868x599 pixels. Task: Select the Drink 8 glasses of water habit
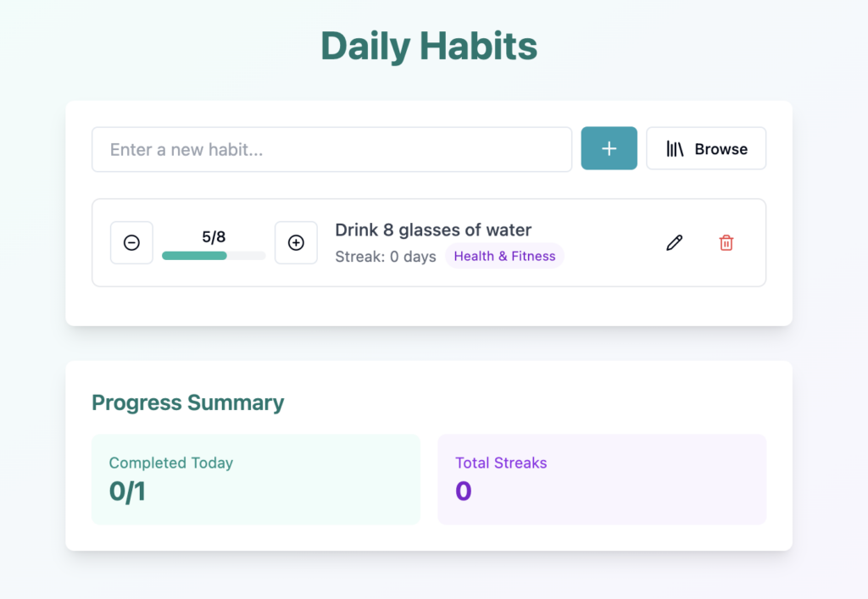(433, 230)
